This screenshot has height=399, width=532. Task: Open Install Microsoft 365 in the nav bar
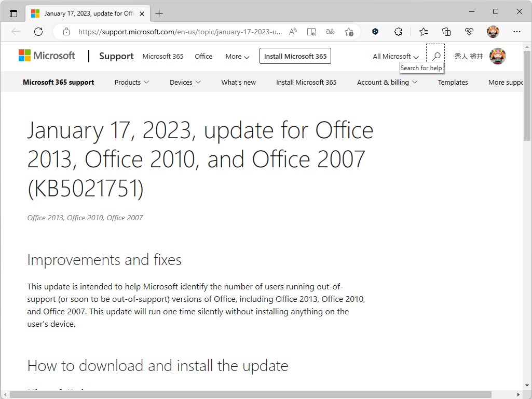click(306, 82)
